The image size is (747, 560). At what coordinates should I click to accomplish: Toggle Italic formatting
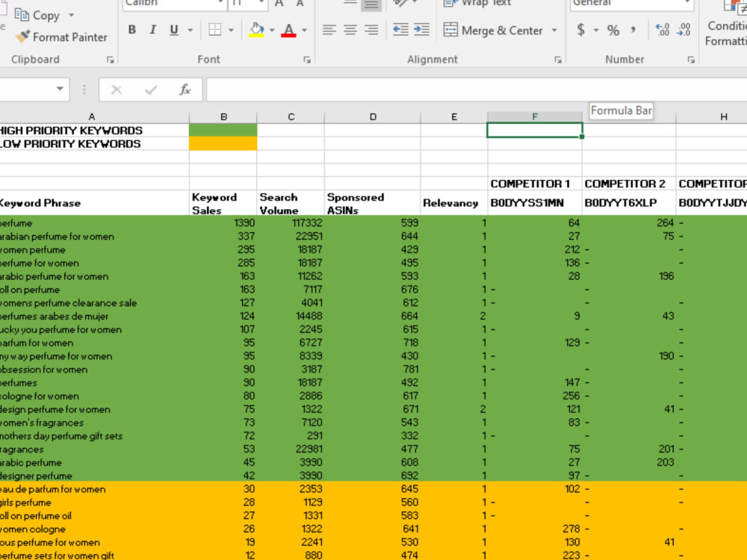153,30
